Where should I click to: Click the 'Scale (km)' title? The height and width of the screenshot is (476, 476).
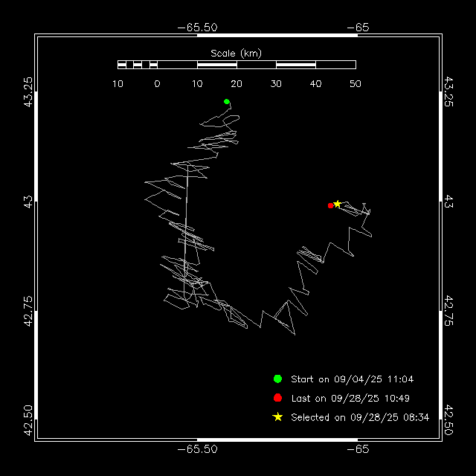pyautogui.click(x=236, y=53)
